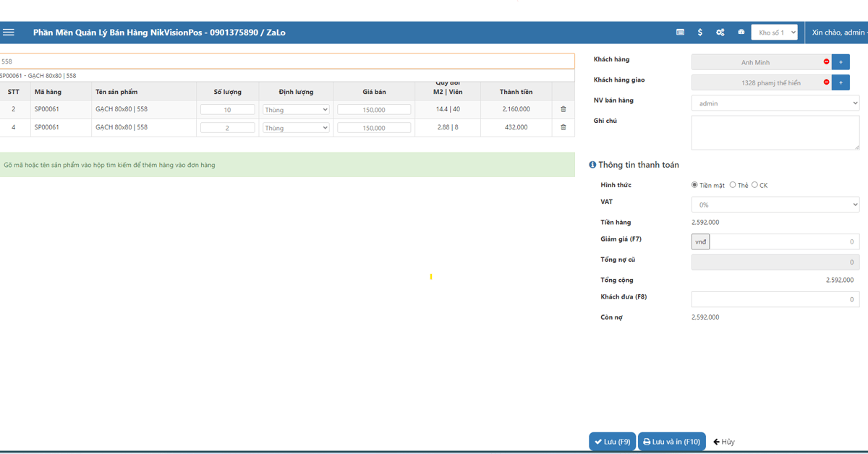
Task: Click STT cell 4 in table
Action: point(13,127)
